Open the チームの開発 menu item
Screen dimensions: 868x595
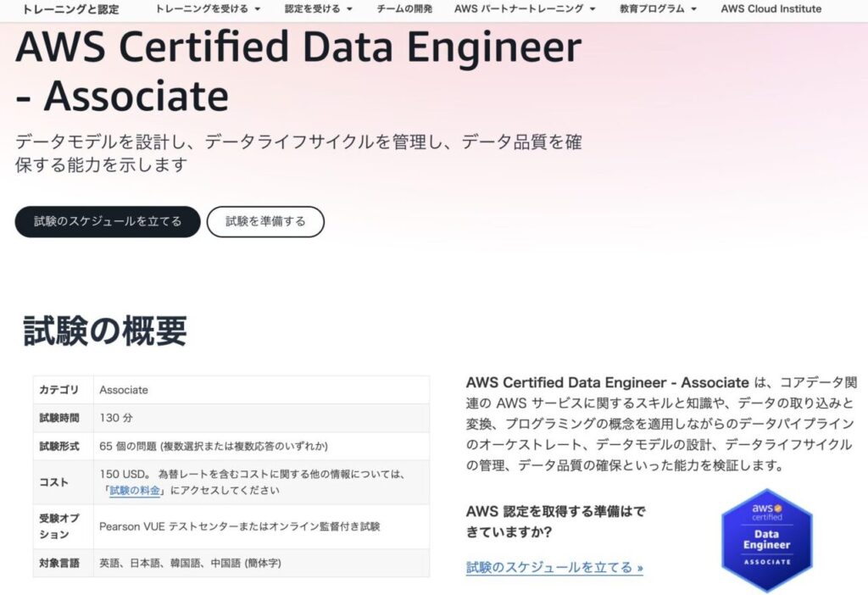pyautogui.click(x=404, y=8)
